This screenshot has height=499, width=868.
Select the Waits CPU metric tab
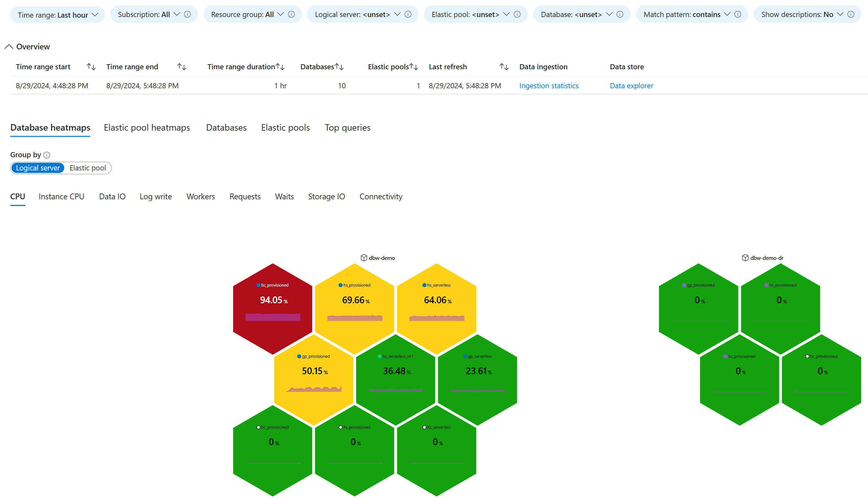(x=285, y=196)
